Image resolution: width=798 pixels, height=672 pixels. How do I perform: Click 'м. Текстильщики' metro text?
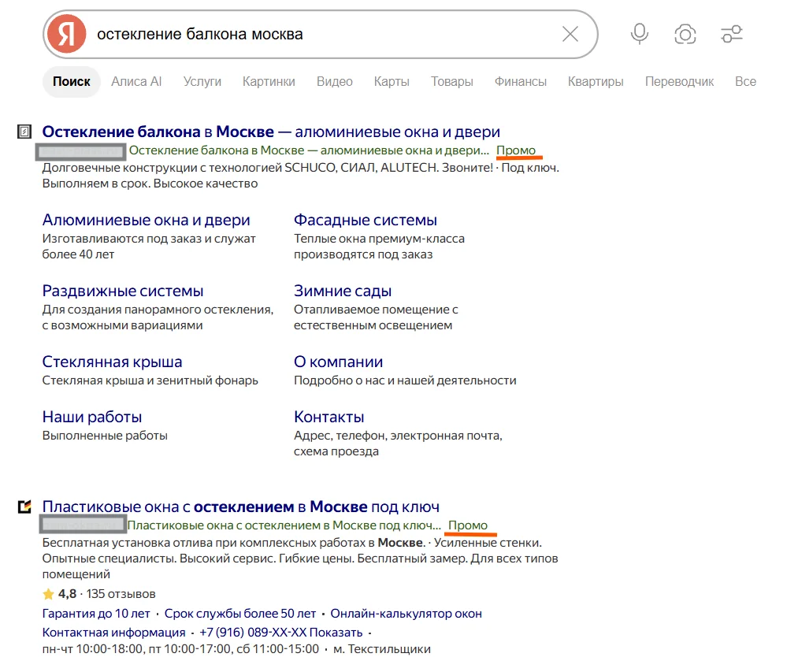tap(382, 649)
